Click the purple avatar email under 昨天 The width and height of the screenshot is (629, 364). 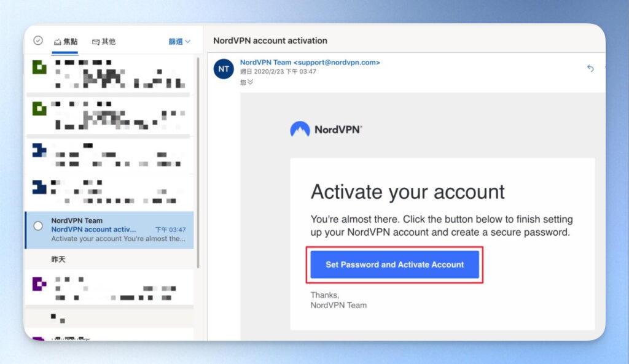click(109, 287)
